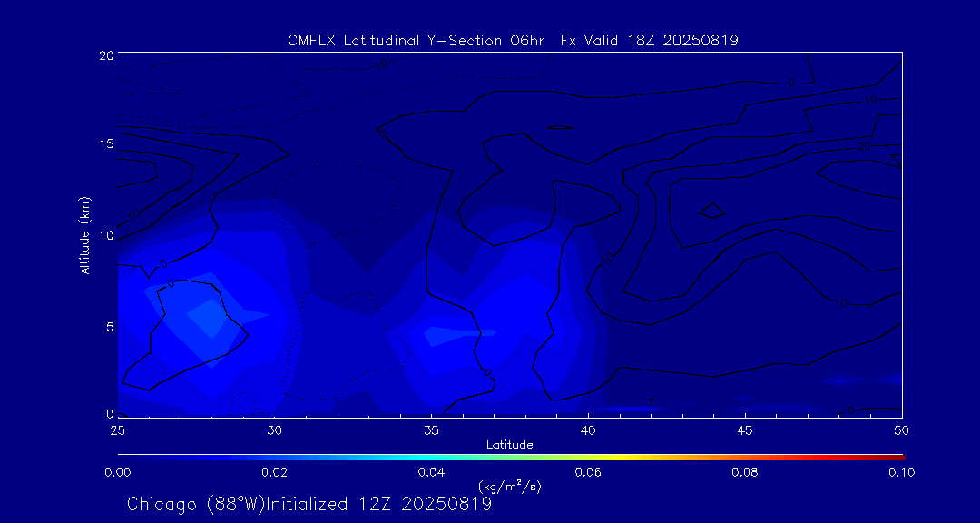The height and width of the screenshot is (523, 980).
Task: Click altitude axis tick label '0'
Action: coord(110,413)
